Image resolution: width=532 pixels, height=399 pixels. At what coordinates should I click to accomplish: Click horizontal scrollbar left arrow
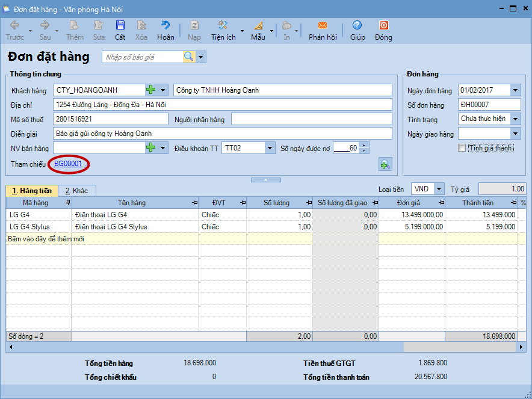point(11,347)
